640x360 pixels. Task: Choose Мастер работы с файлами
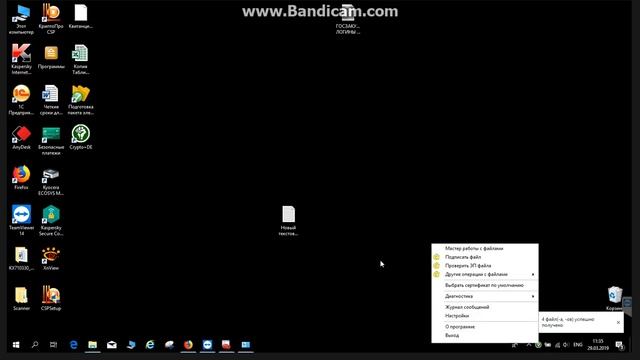[485, 248]
